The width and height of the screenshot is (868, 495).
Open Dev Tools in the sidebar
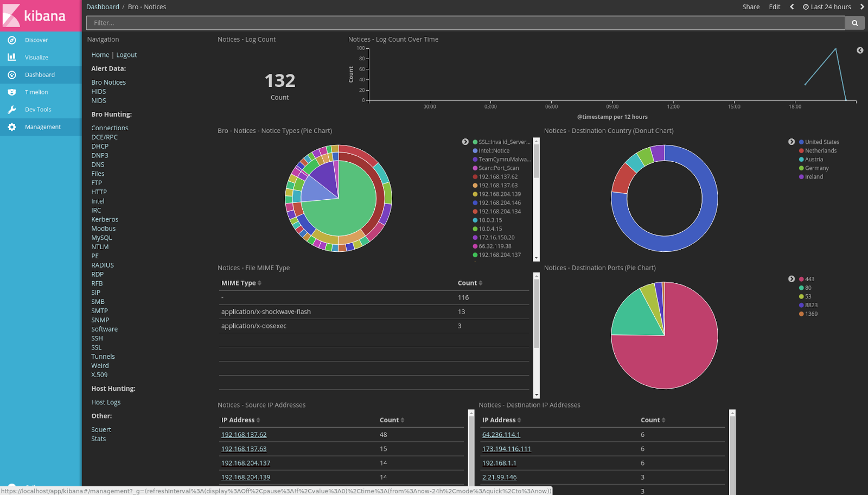pyautogui.click(x=37, y=109)
